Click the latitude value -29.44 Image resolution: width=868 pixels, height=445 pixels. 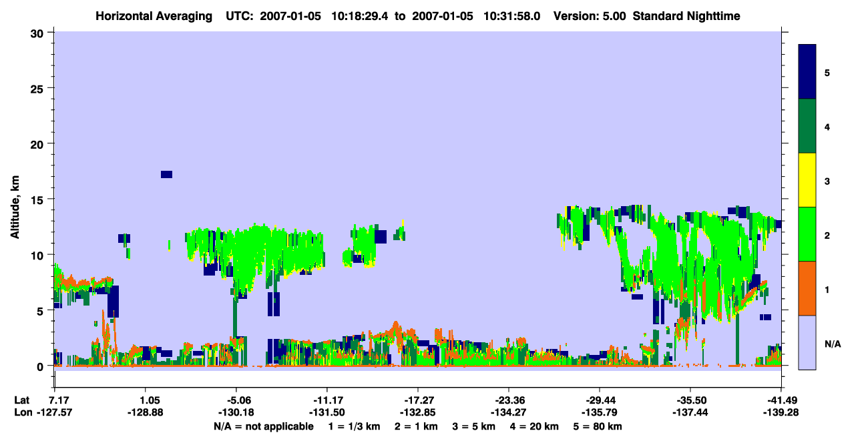(599, 400)
